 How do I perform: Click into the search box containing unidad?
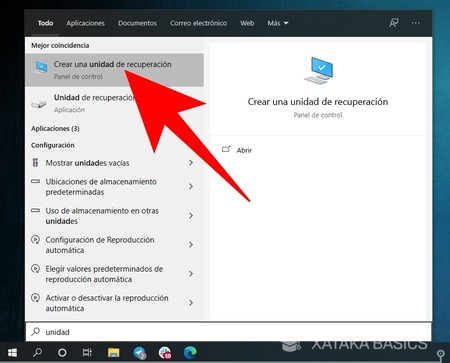tap(228, 332)
